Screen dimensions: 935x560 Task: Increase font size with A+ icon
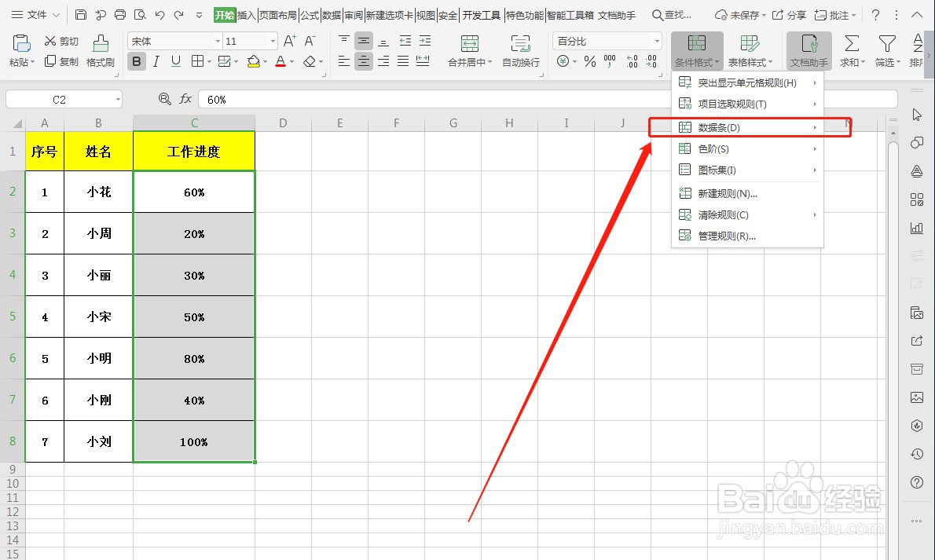(x=290, y=41)
